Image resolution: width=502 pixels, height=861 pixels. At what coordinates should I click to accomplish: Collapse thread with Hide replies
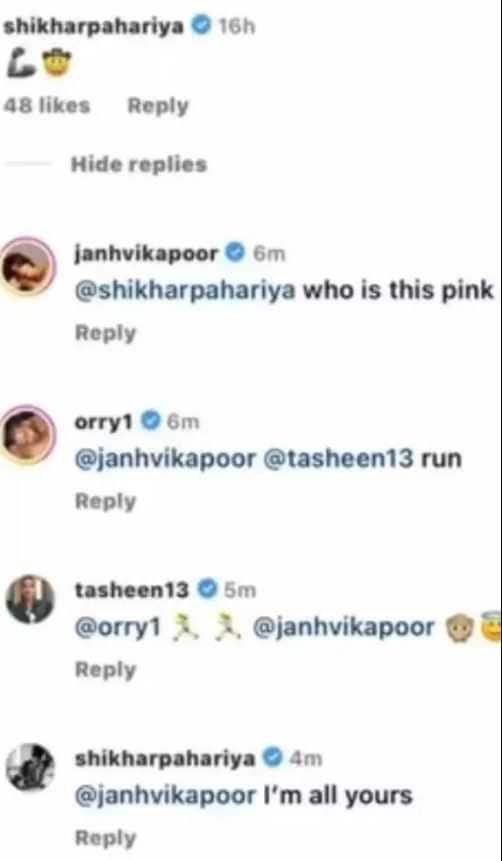139,164
